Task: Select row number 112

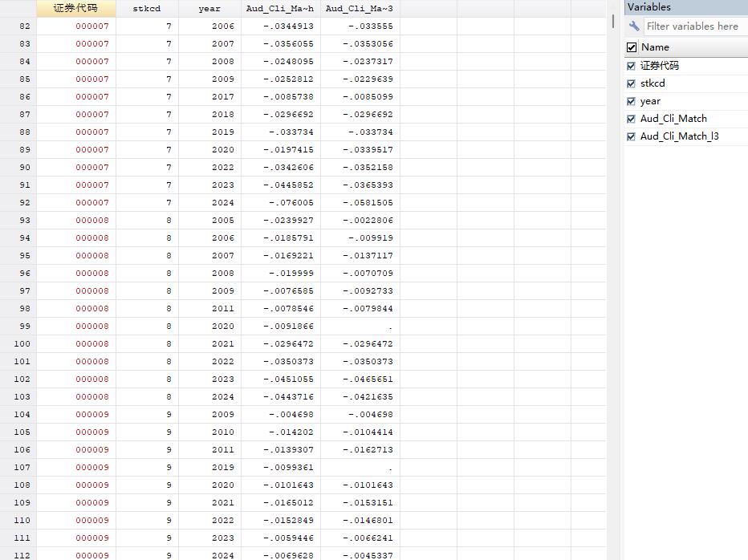Action: coord(18,555)
